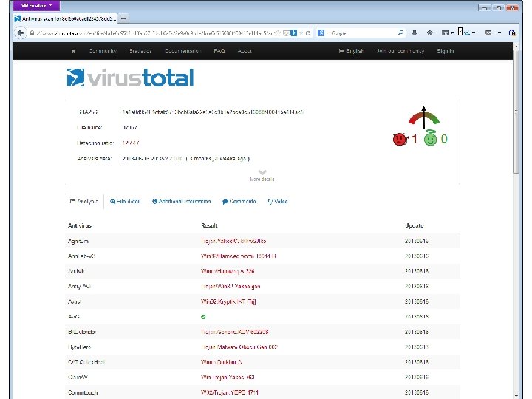Click the Result column header
This screenshot has height=399, width=532.
pyautogui.click(x=209, y=225)
